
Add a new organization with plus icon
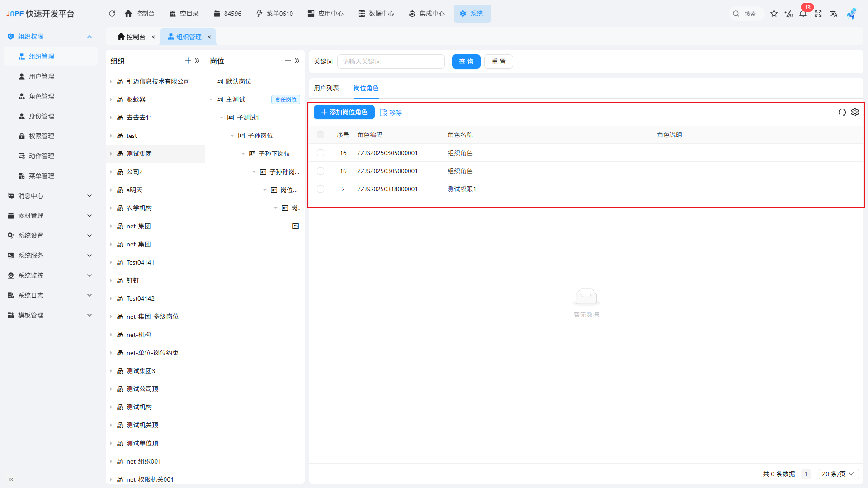pos(188,61)
